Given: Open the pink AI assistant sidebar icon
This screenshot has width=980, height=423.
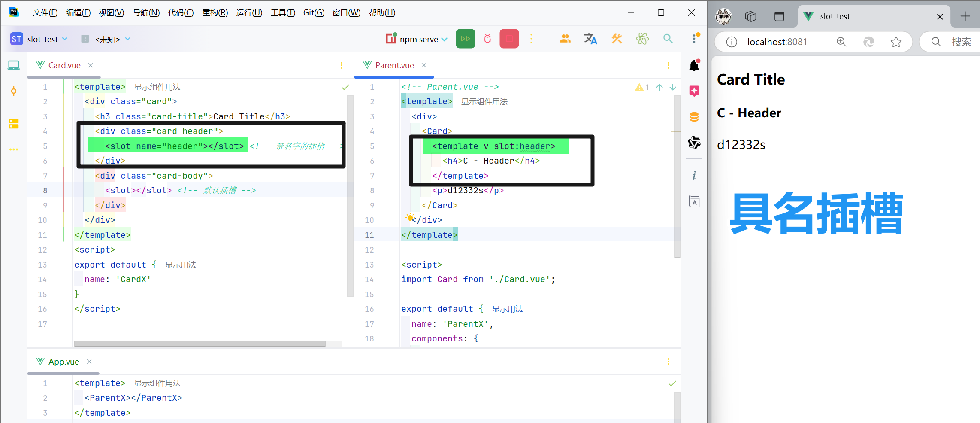Looking at the screenshot, I should coord(694,91).
